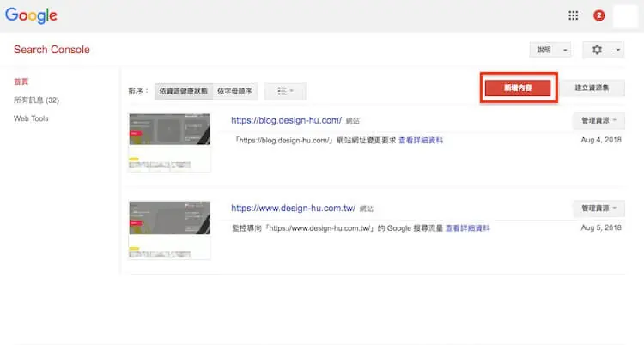
Task: Click 查看詳細資料 for blog.design-hu.com message
Action: 421,141
